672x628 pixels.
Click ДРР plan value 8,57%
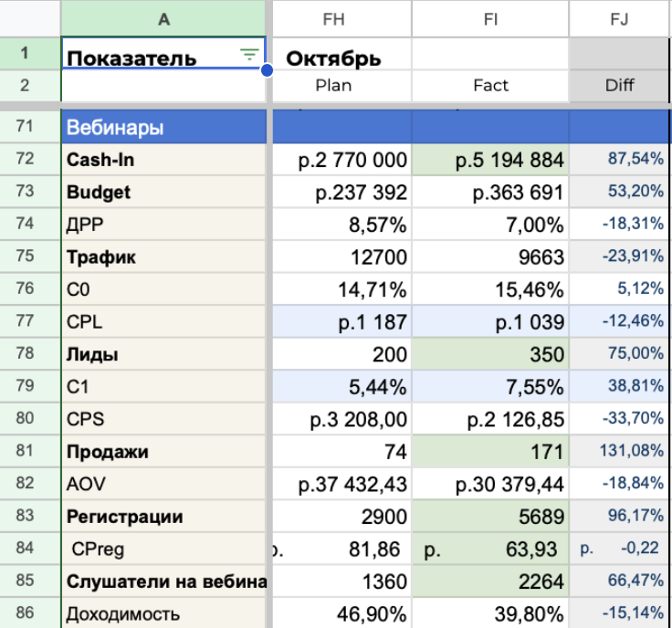(342, 225)
